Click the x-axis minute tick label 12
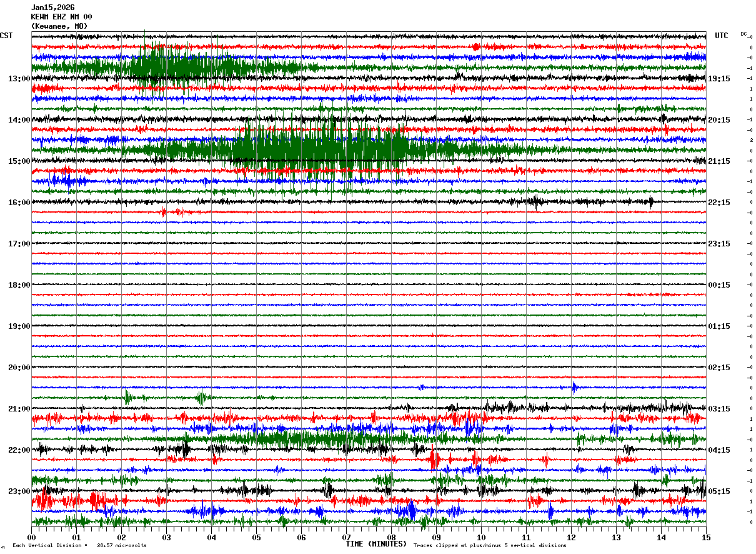The width and height of the screenshot is (756, 554). [x=571, y=537]
